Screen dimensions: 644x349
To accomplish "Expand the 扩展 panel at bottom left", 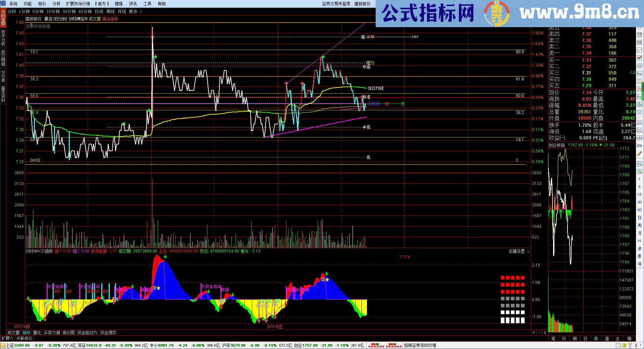I will (7, 339).
